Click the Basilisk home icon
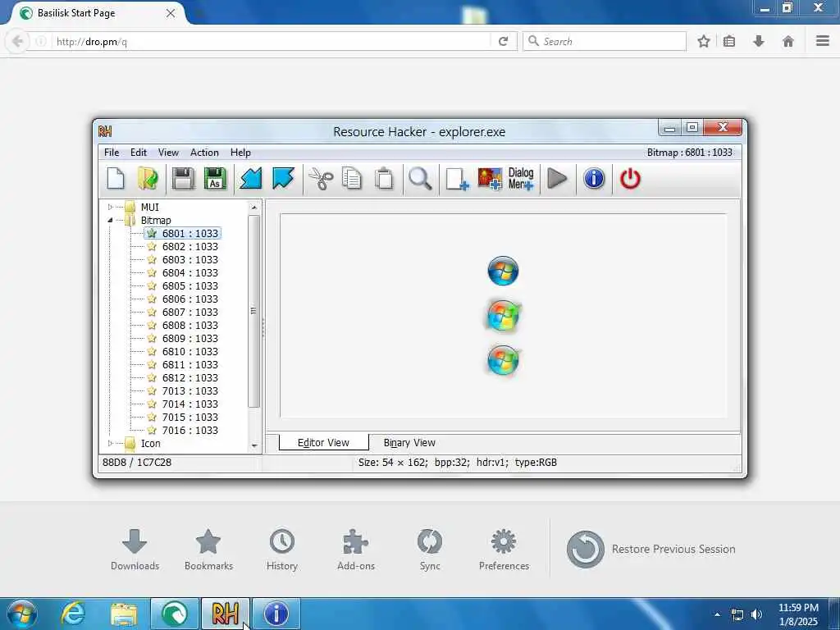 click(x=787, y=41)
